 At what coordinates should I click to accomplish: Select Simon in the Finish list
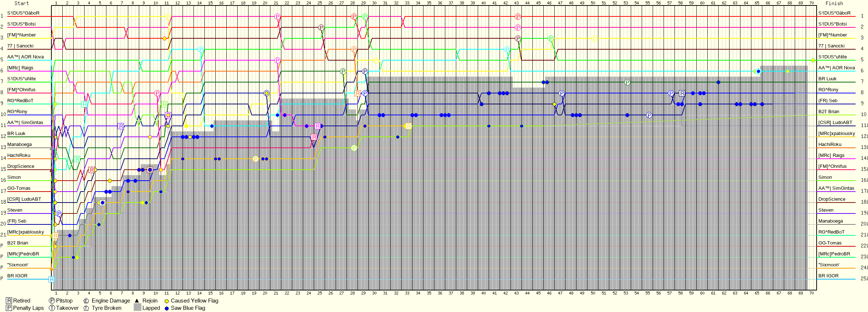(x=825, y=177)
